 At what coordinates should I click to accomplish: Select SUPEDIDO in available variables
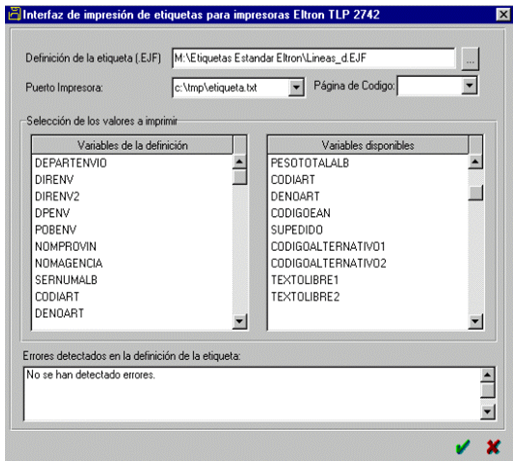tap(297, 230)
